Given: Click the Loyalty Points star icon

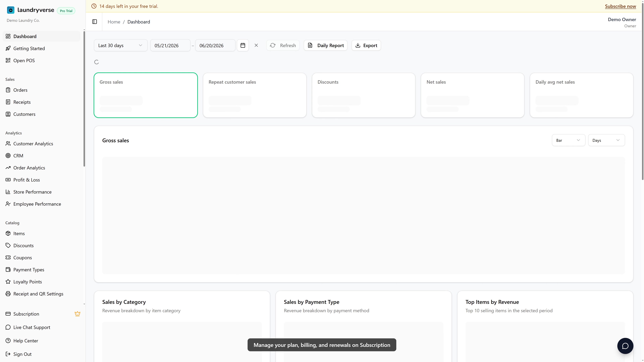Looking at the screenshot, I should (8, 282).
